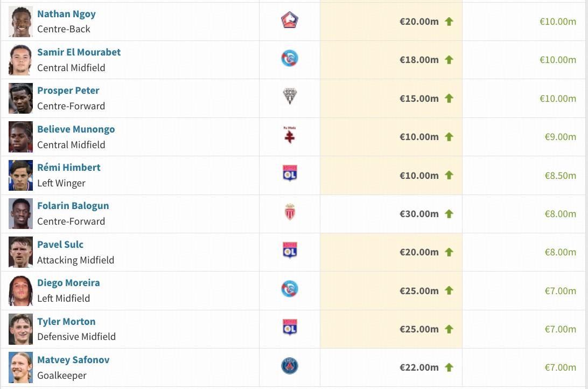Image resolution: width=588 pixels, height=389 pixels.
Task: Click the Metz crest beside Believe Munongo
Action: tap(290, 135)
